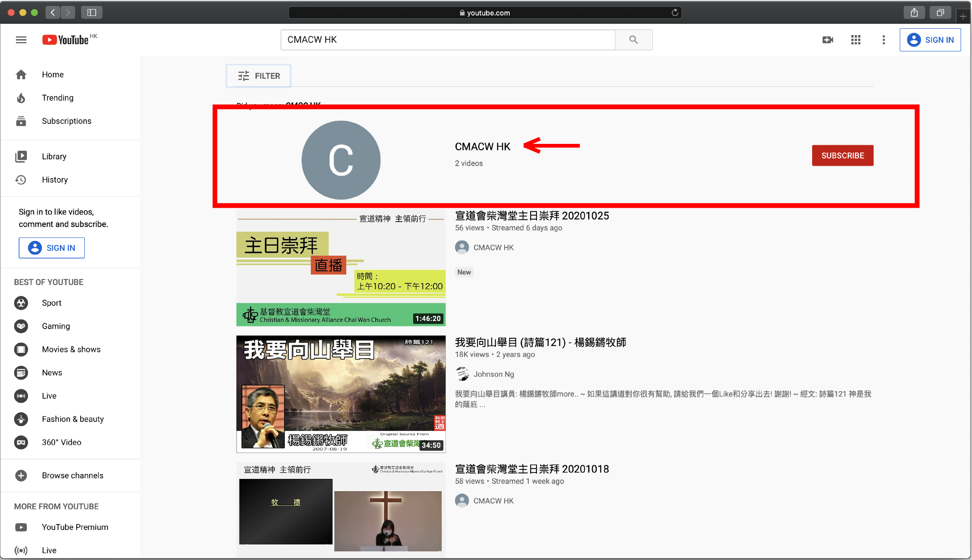The width and height of the screenshot is (972, 560).
Task: Reload the page from address bar
Action: [x=675, y=12]
